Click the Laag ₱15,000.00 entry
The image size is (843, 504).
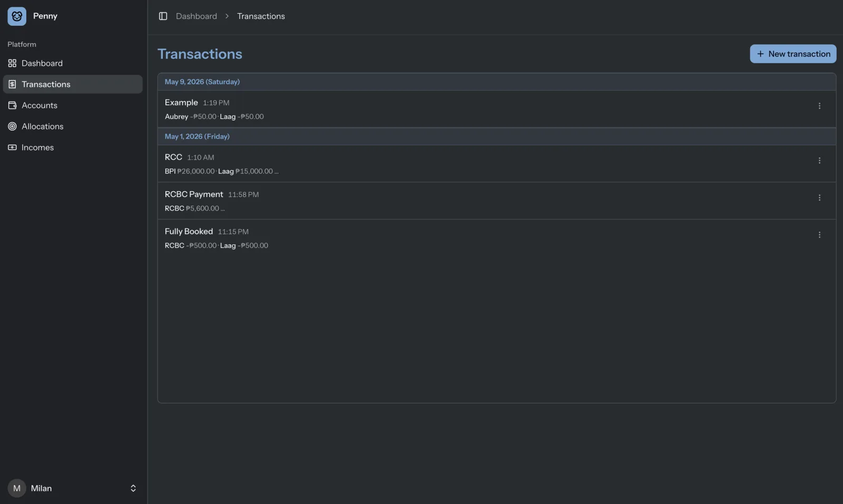pos(246,171)
